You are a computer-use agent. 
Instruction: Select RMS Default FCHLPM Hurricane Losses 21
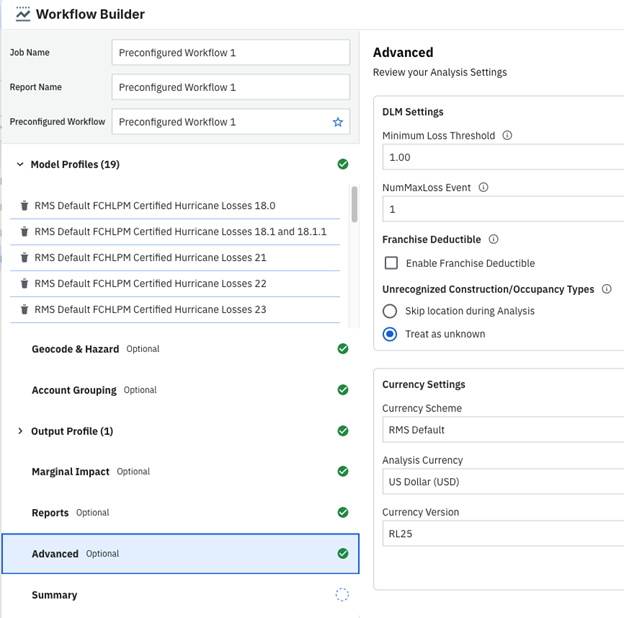coord(150,257)
